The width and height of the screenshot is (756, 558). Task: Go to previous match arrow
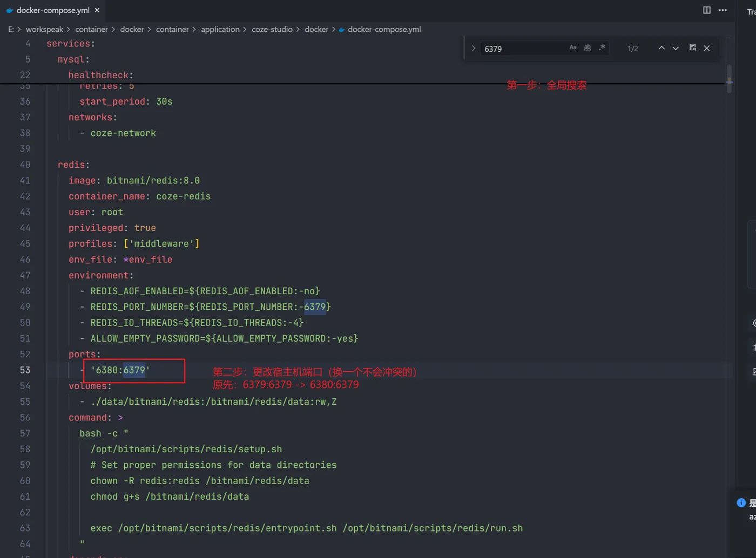click(661, 48)
